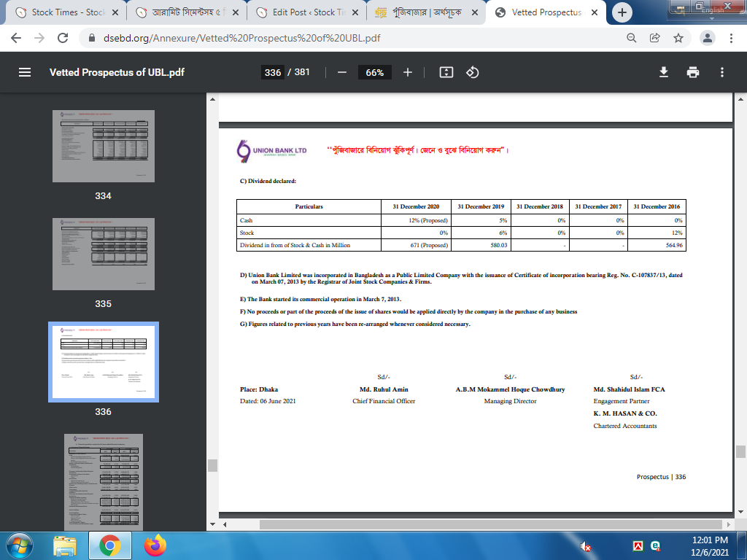Image resolution: width=747 pixels, height=560 pixels.
Task: Click the Union Bank Ltd logo
Action: click(271, 152)
